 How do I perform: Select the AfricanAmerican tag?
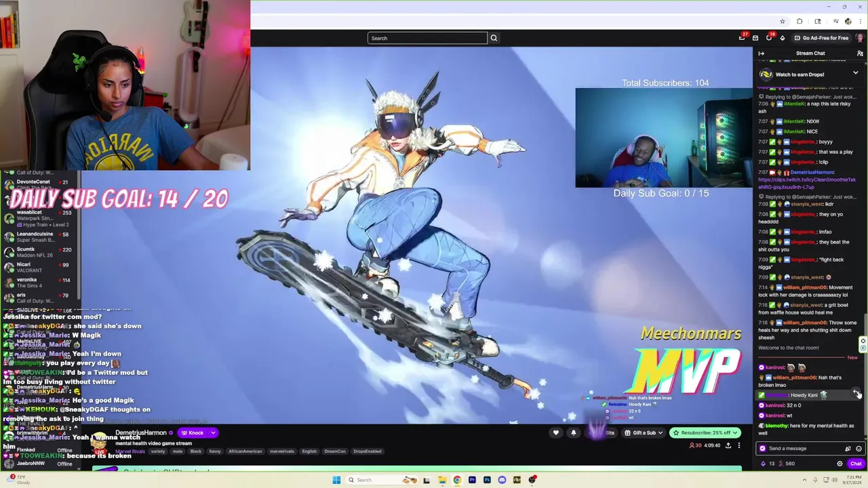click(x=246, y=451)
